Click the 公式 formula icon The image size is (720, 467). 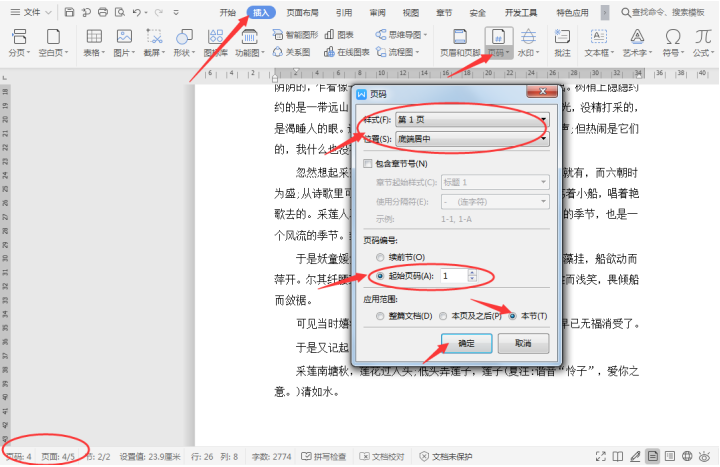703,37
